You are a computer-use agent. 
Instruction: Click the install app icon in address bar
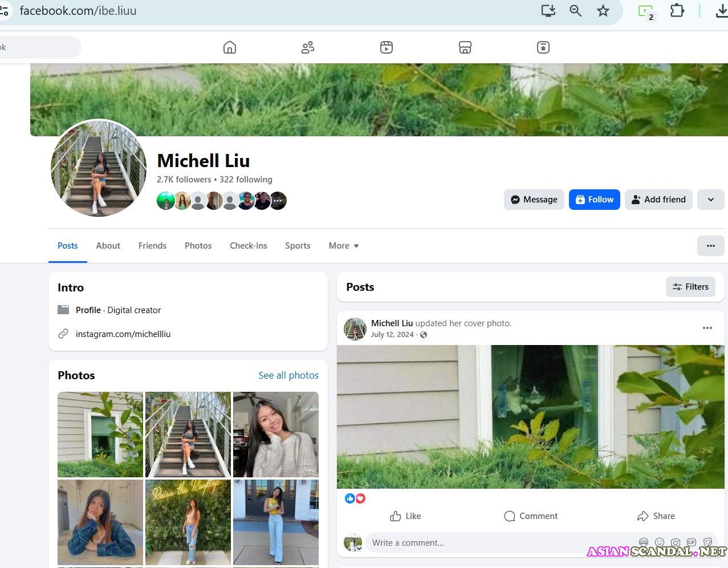coord(548,11)
